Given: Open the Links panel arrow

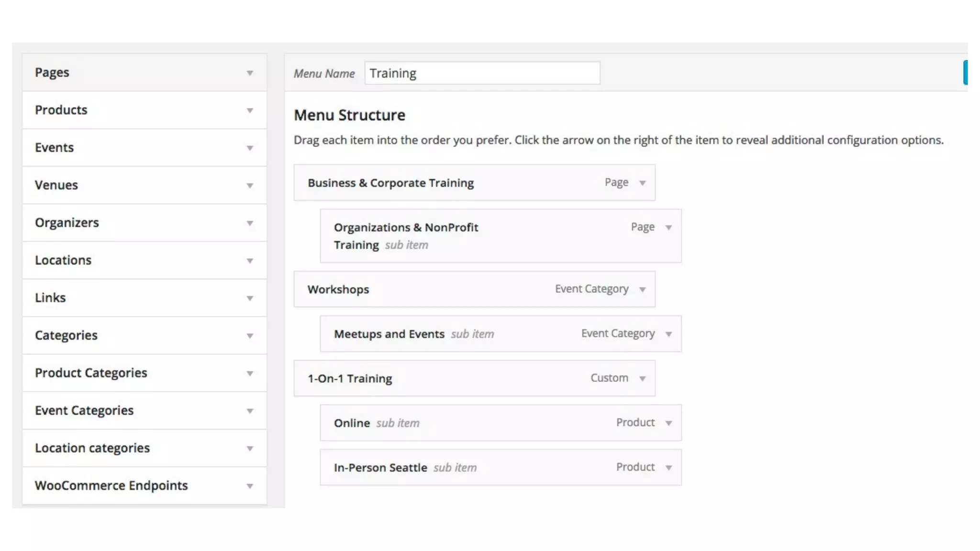Looking at the screenshot, I should click(249, 298).
